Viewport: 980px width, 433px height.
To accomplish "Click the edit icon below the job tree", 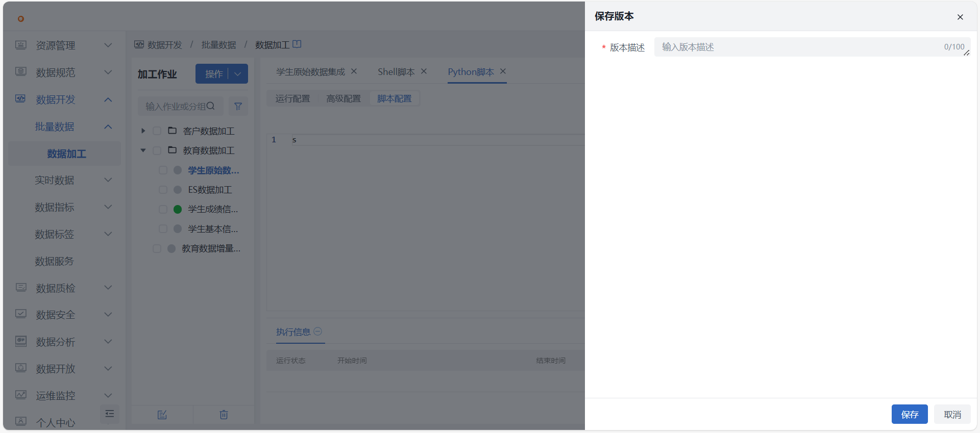I will tap(162, 415).
